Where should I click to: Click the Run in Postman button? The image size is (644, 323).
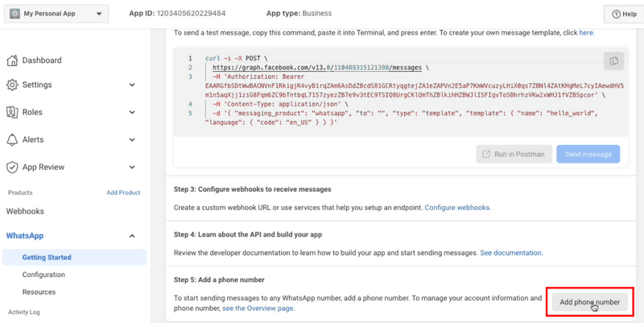point(514,154)
